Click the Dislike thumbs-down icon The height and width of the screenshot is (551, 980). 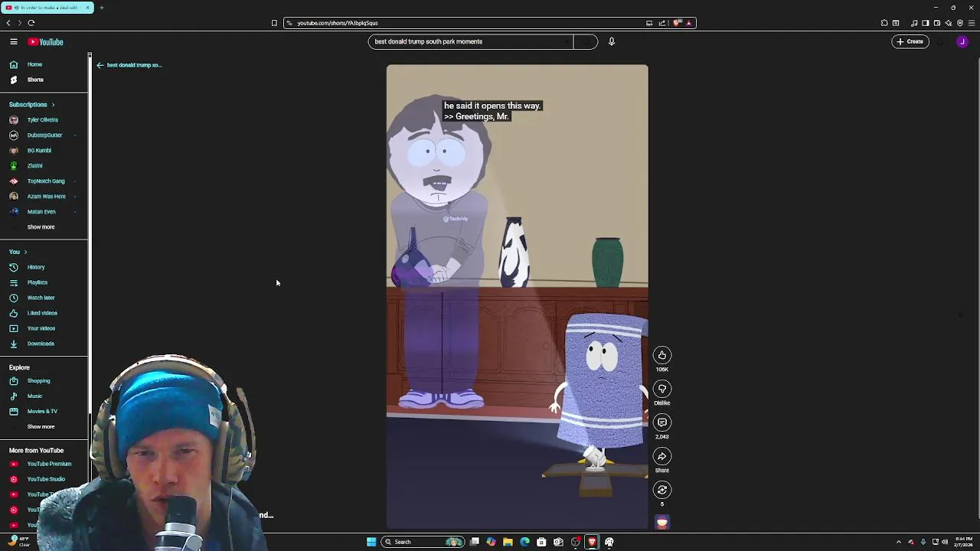click(662, 389)
